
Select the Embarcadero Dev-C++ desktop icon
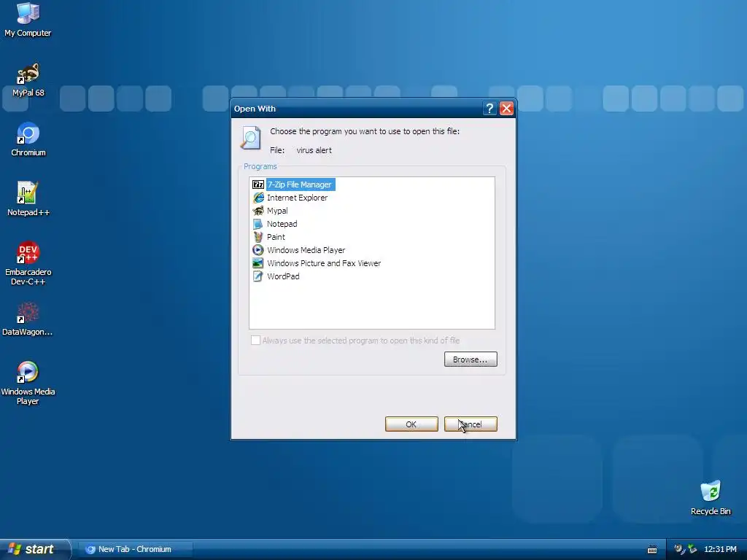(x=28, y=263)
